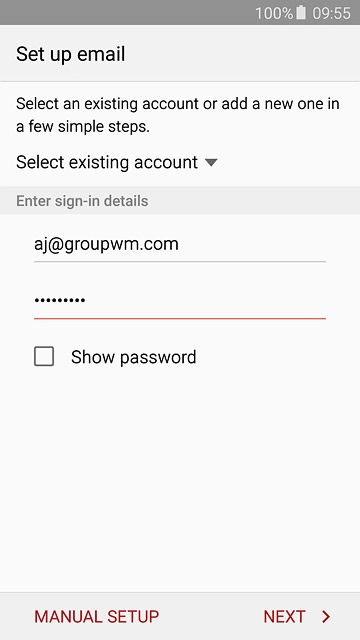Click the red underline of password field
The image size is (360, 640).
coord(180,318)
